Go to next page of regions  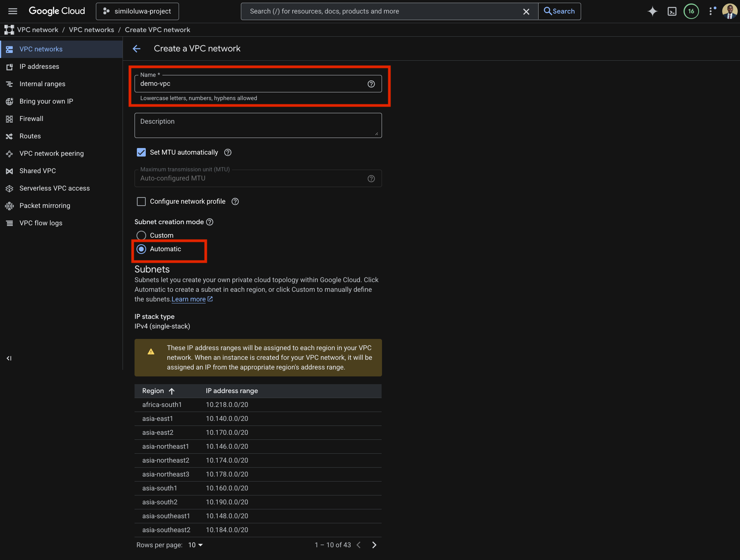[374, 545]
